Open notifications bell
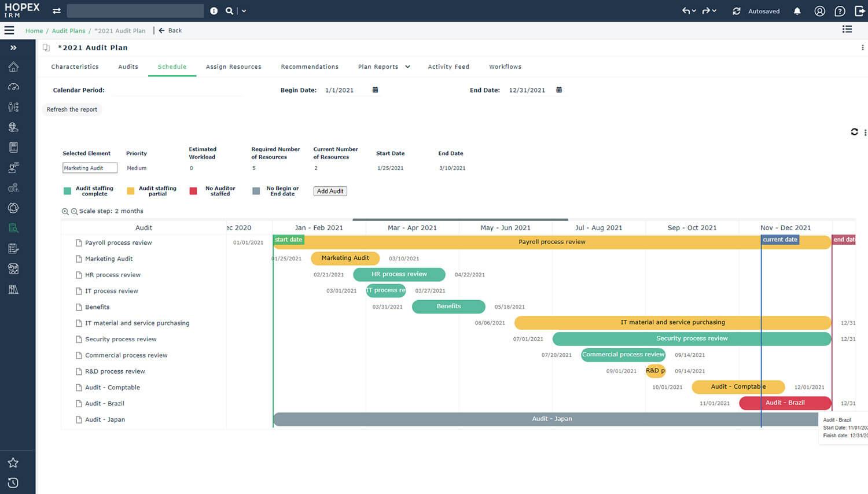Viewport: 868px width, 494px height. (x=797, y=11)
